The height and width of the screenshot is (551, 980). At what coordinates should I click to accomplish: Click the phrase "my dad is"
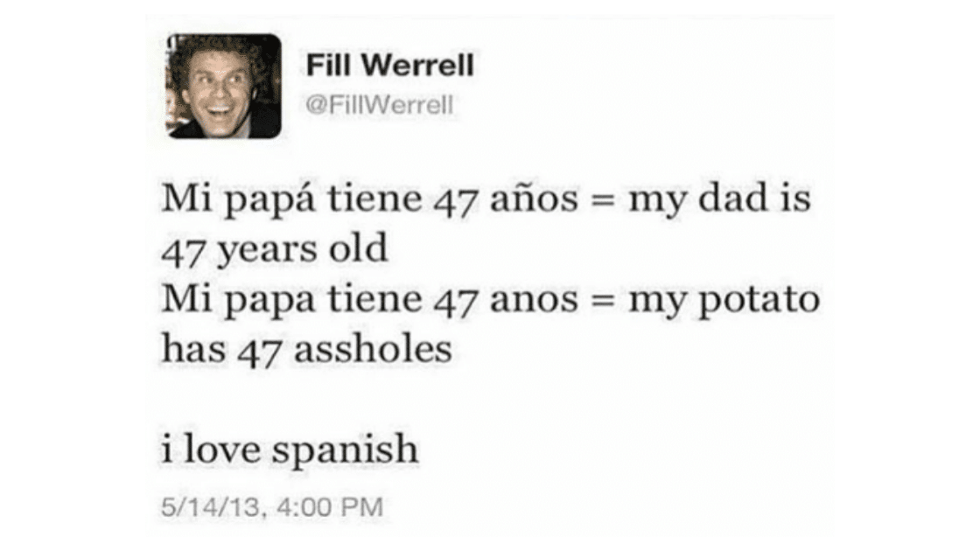tap(719, 199)
